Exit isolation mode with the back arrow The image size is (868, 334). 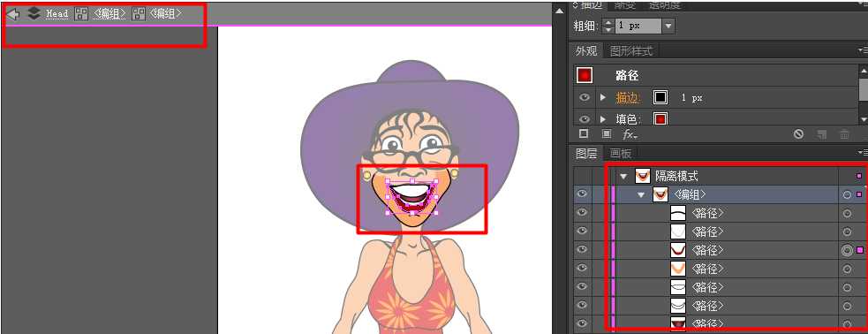tap(12, 14)
